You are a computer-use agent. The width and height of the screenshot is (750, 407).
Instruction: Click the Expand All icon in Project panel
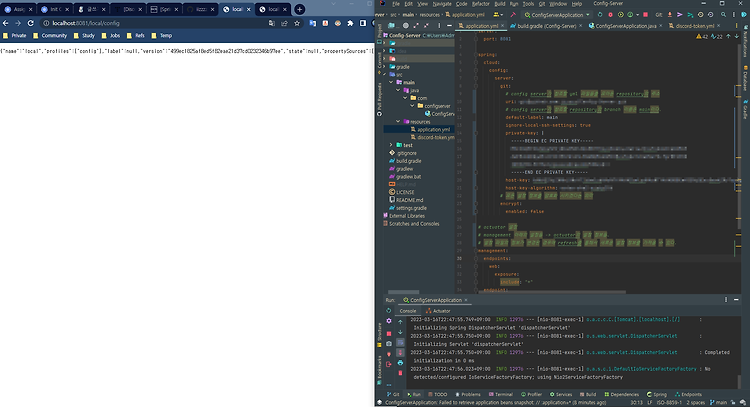(415, 26)
